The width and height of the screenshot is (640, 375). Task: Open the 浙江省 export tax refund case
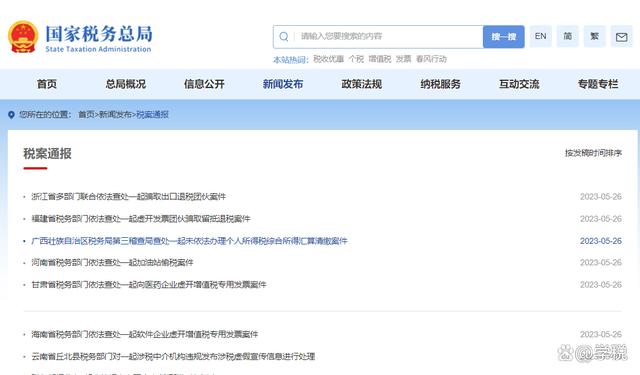point(129,197)
